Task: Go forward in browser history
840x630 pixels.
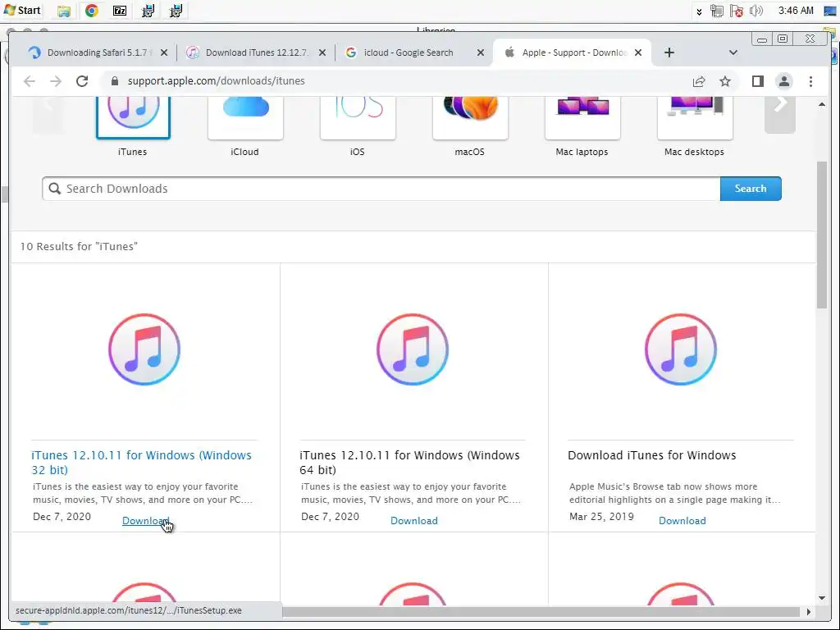Action: click(56, 81)
